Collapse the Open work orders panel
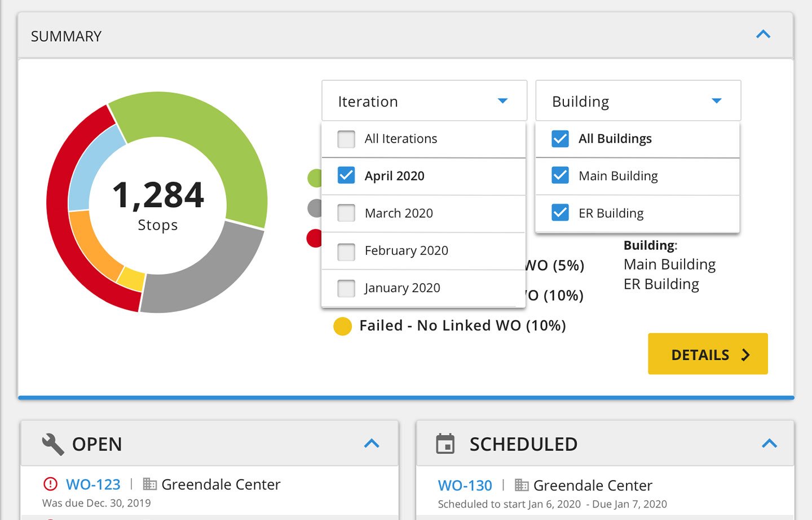Viewport: 812px width, 520px height. click(x=372, y=444)
